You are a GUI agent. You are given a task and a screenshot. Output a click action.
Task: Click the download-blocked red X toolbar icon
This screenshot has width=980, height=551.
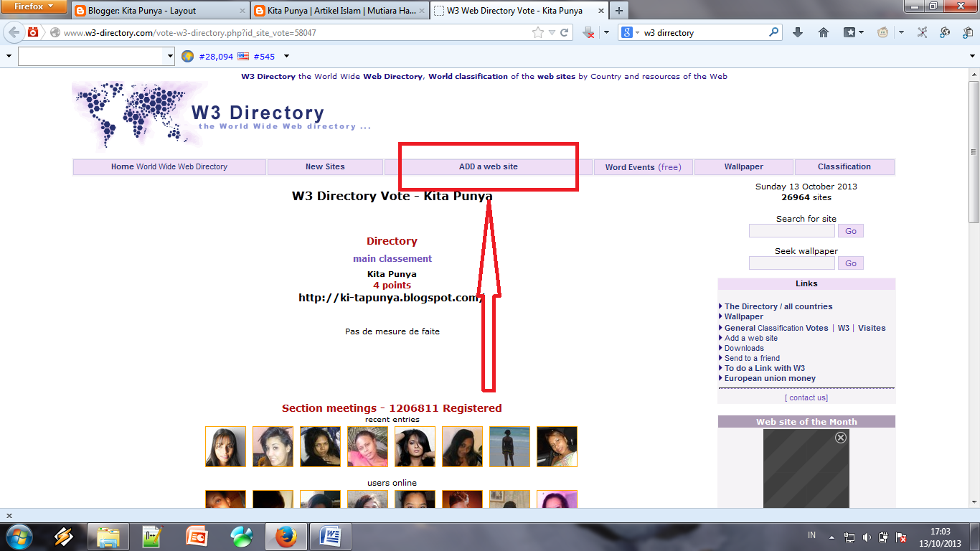pos(589,32)
